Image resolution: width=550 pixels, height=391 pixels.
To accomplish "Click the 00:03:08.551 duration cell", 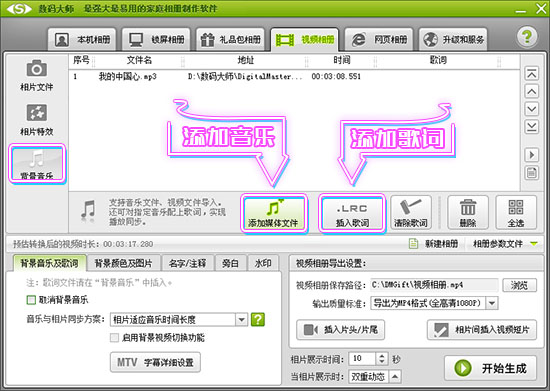I will click(336, 76).
